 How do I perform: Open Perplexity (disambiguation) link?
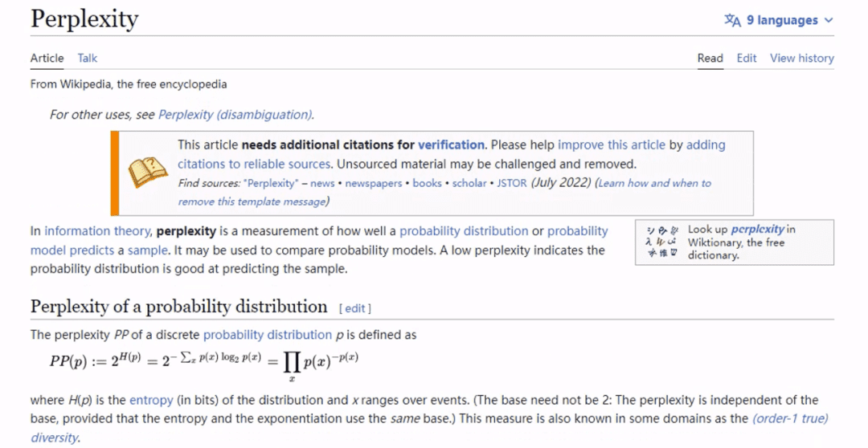(x=235, y=115)
